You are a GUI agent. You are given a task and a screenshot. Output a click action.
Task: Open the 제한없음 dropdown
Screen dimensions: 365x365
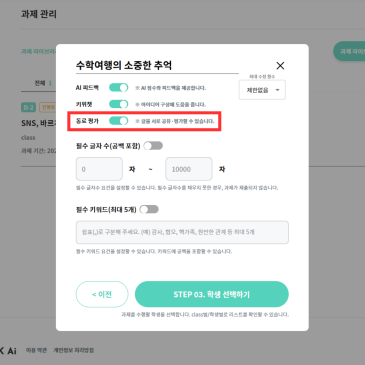click(x=262, y=90)
